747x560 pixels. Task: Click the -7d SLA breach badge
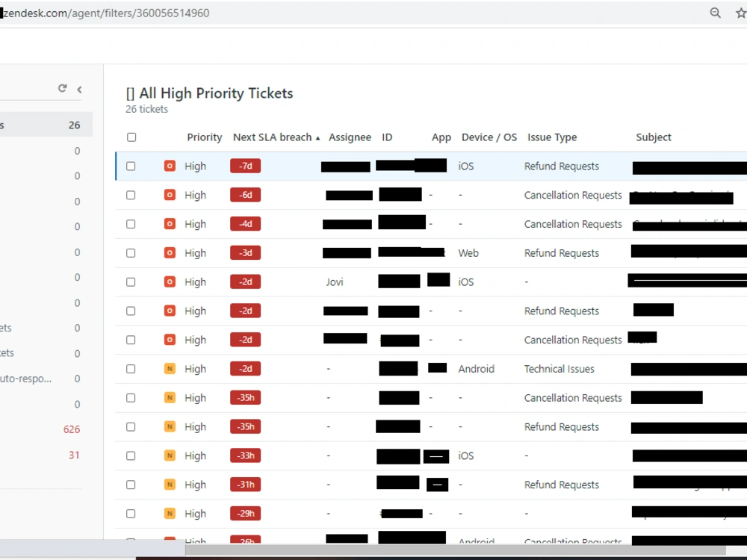point(245,167)
